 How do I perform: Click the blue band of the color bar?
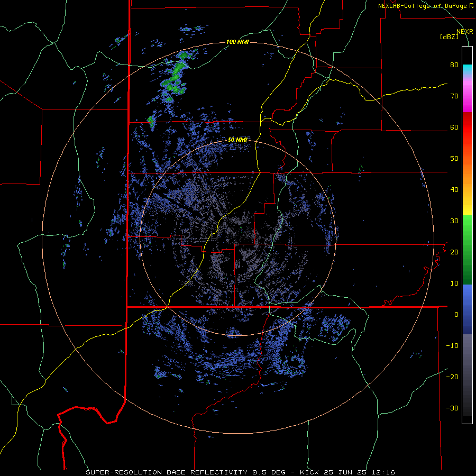pos(467,309)
